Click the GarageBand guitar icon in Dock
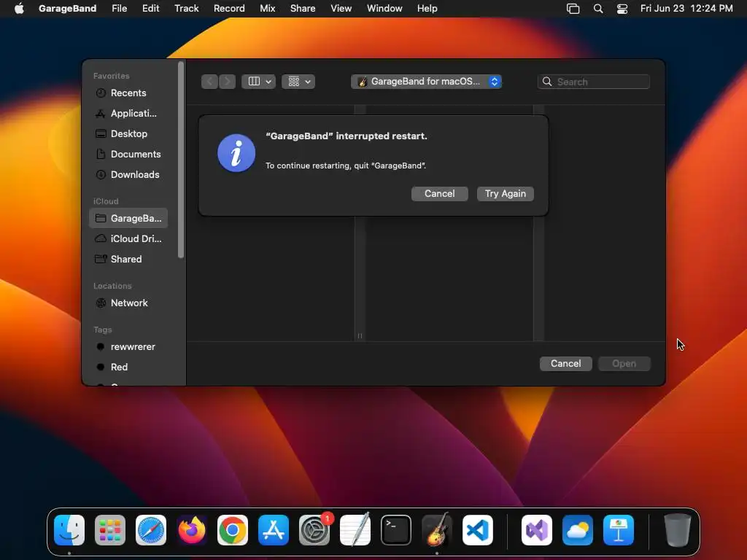Image resolution: width=747 pixels, height=560 pixels. (x=437, y=529)
